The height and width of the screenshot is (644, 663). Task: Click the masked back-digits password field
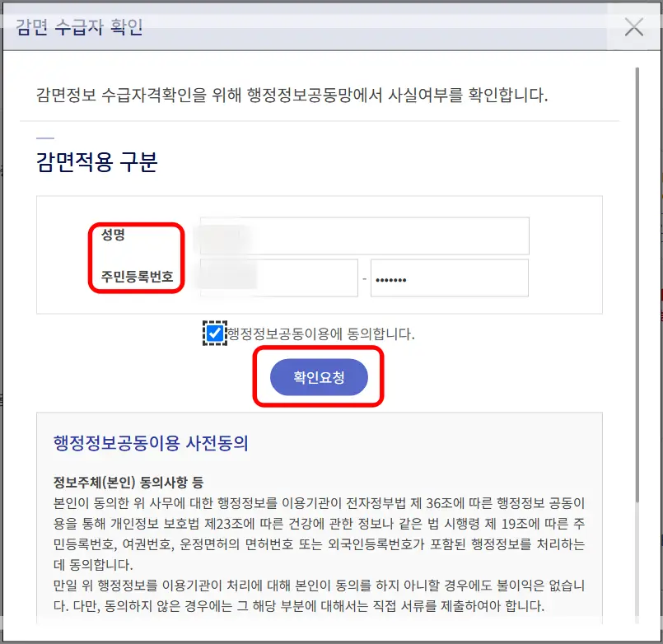tap(449, 278)
